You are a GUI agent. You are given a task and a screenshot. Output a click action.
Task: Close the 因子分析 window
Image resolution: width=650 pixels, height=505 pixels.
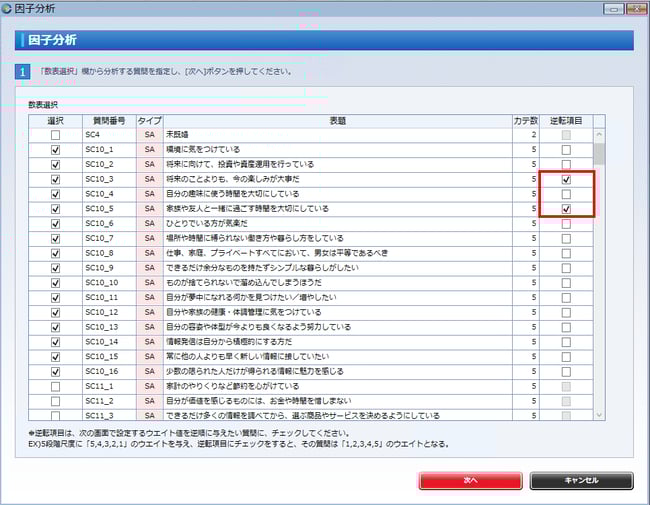click(636, 9)
